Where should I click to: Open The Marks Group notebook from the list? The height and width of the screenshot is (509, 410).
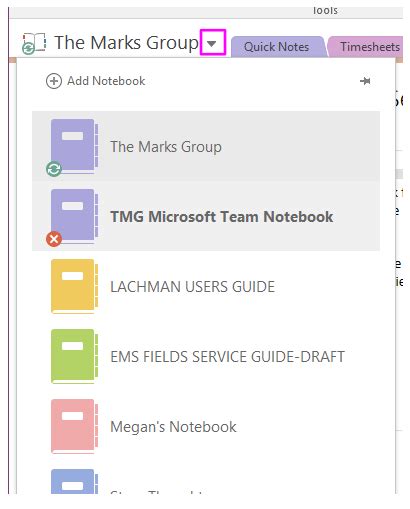206,146
